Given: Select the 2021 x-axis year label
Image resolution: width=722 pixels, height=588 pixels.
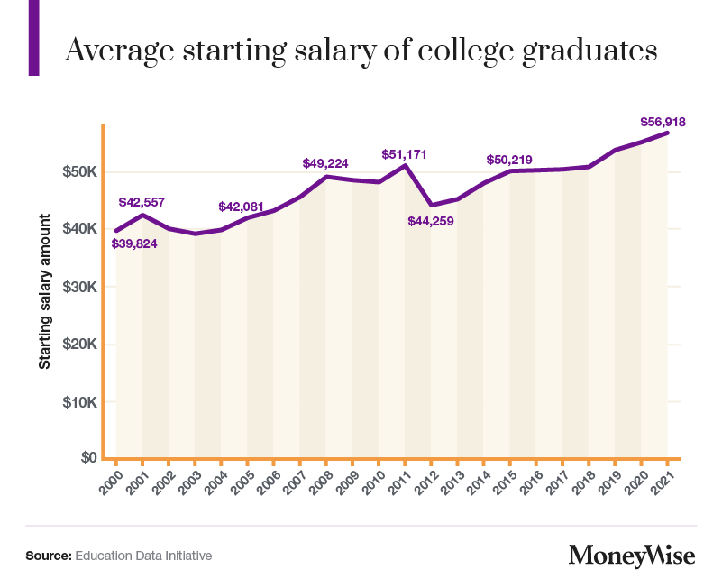Looking at the screenshot, I should pos(663,482).
